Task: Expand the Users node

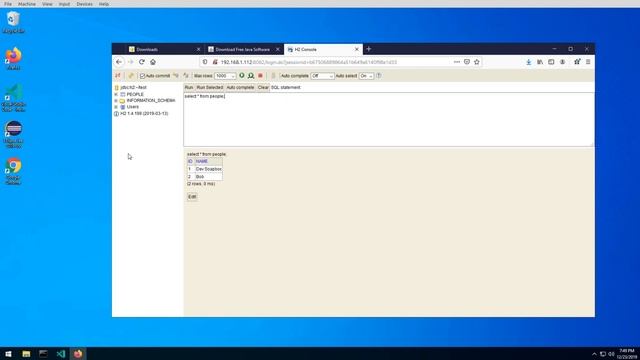Action: pyautogui.click(x=116, y=107)
